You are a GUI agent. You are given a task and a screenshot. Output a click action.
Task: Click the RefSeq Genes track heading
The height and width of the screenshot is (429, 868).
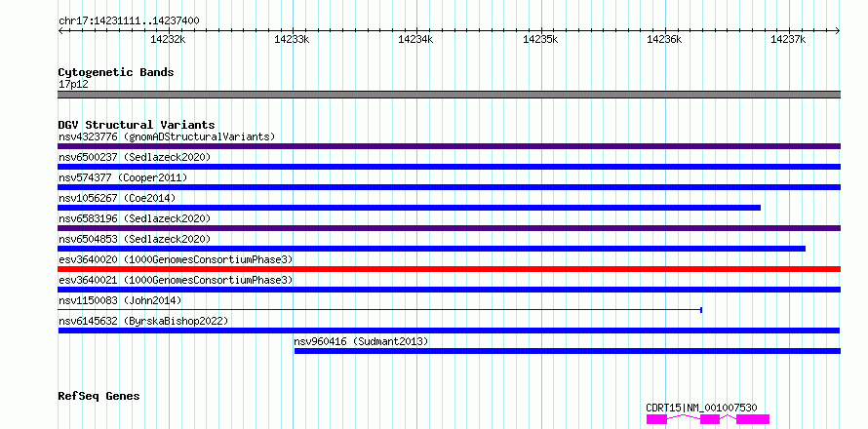[x=99, y=397]
